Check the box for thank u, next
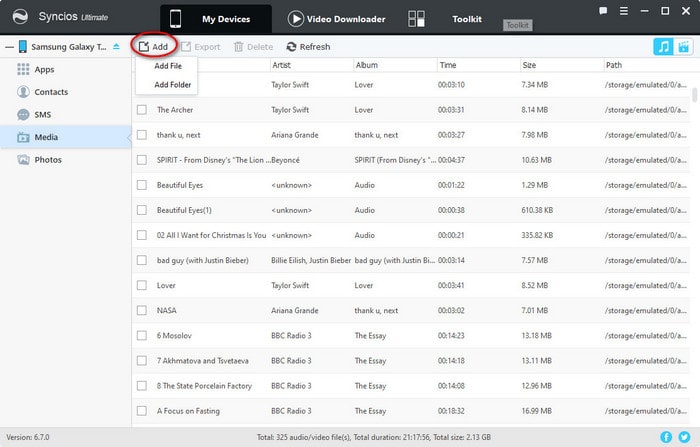Screen dimensions: 700x447 142,134
